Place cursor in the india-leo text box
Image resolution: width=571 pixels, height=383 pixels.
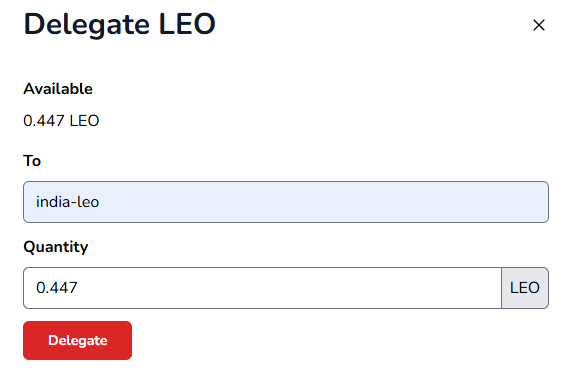[x=286, y=202]
